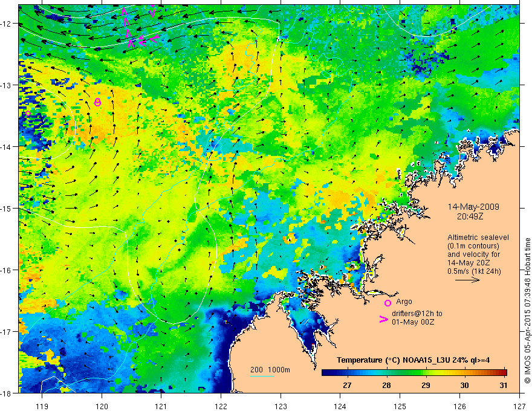The height and width of the screenshot is (411, 532).
Task: Click the '-16' latitude axis label
Action: tap(6, 270)
